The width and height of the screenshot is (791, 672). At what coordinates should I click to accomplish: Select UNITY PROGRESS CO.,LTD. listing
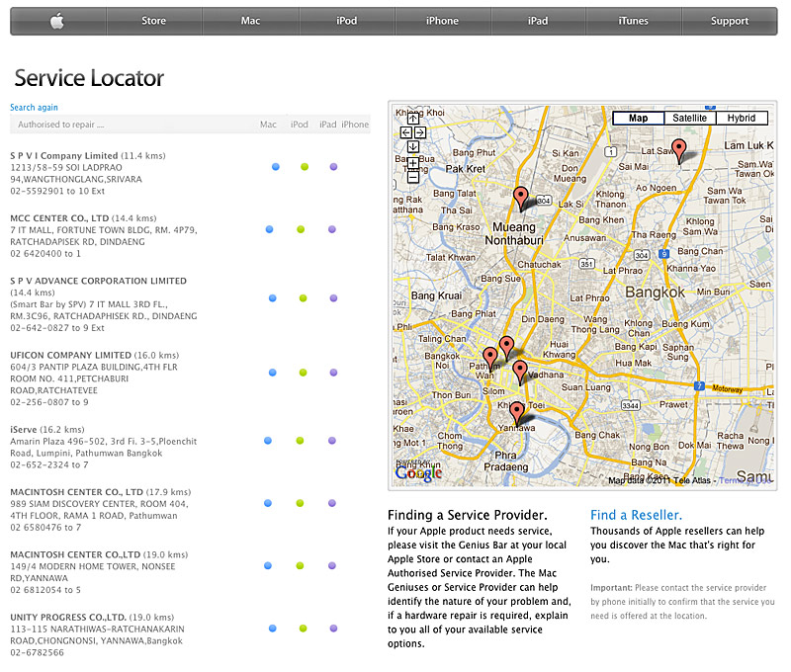(97, 634)
